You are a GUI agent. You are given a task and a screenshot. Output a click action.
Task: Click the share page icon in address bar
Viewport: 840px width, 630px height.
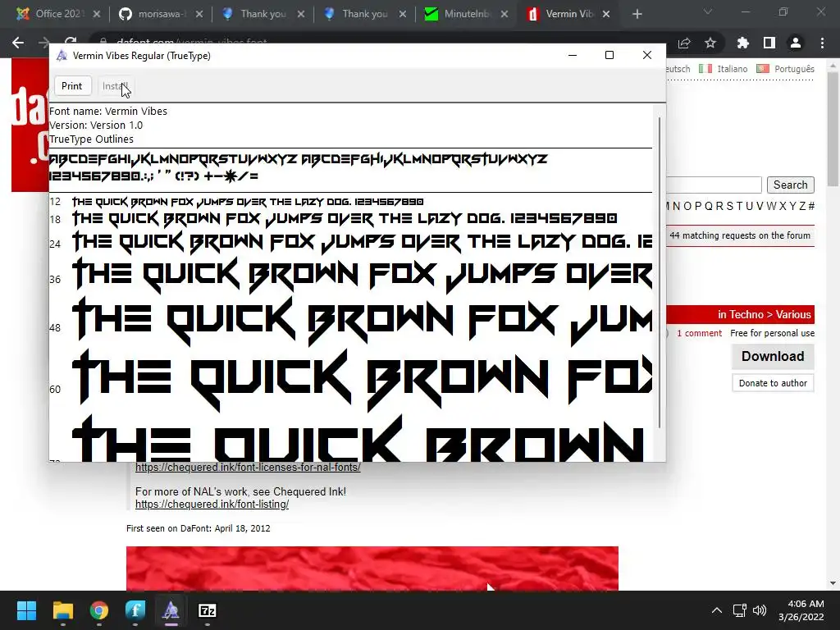tap(684, 43)
